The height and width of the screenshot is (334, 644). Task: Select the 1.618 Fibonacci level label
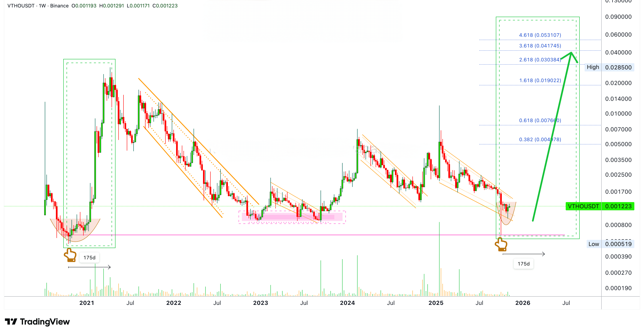(540, 80)
